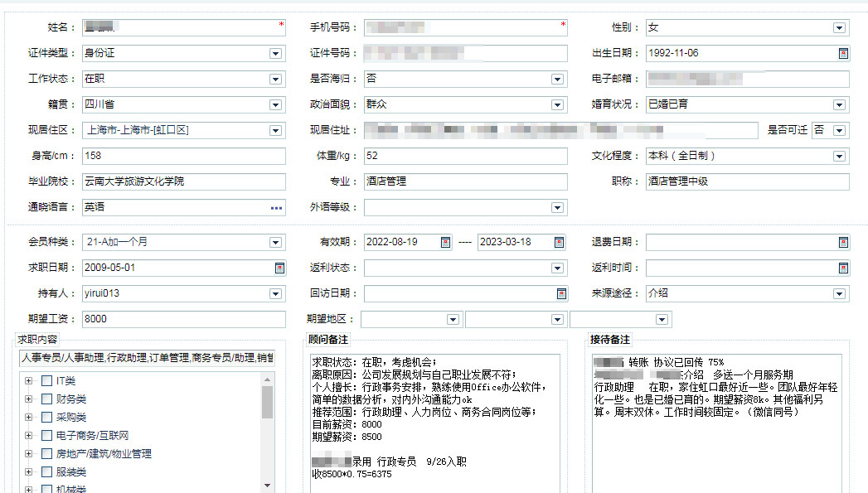
Task: Check the IT类 checkbox
Action: tap(47, 380)
